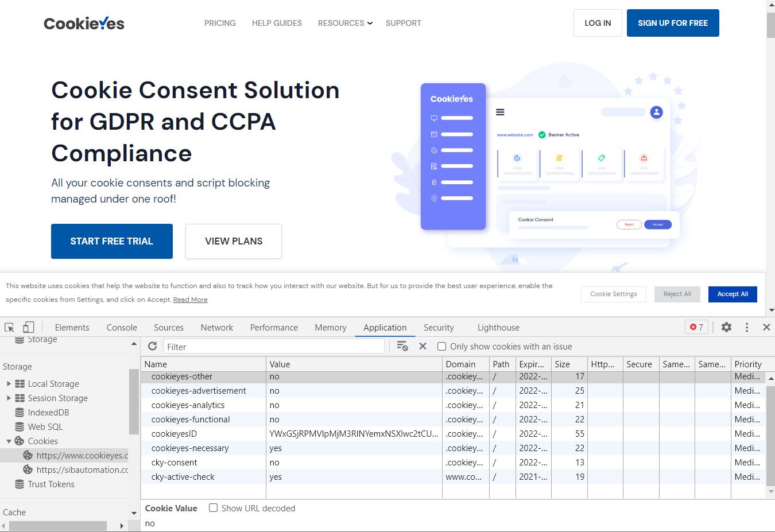The width and height of the screenshot is (775, 532).
Task: Select the cookieyes-advertisement cookie row
Action: pos(454,391)
